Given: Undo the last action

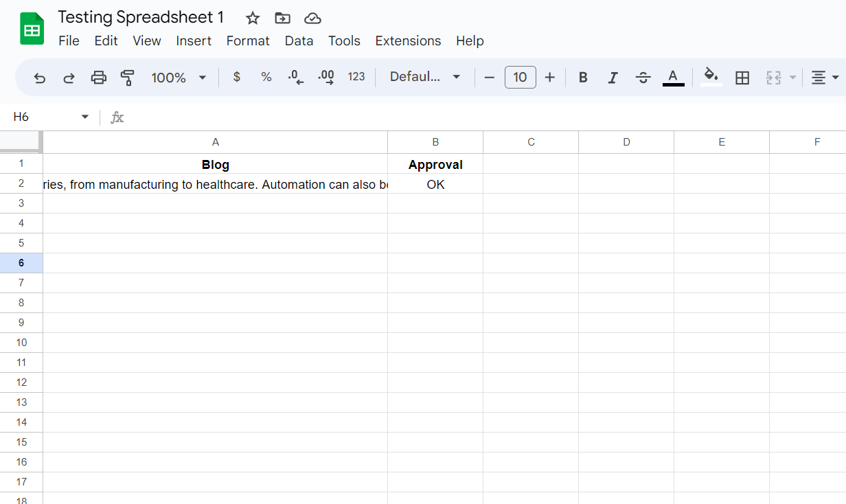Looking at the screenshot, I should (40, 78).
